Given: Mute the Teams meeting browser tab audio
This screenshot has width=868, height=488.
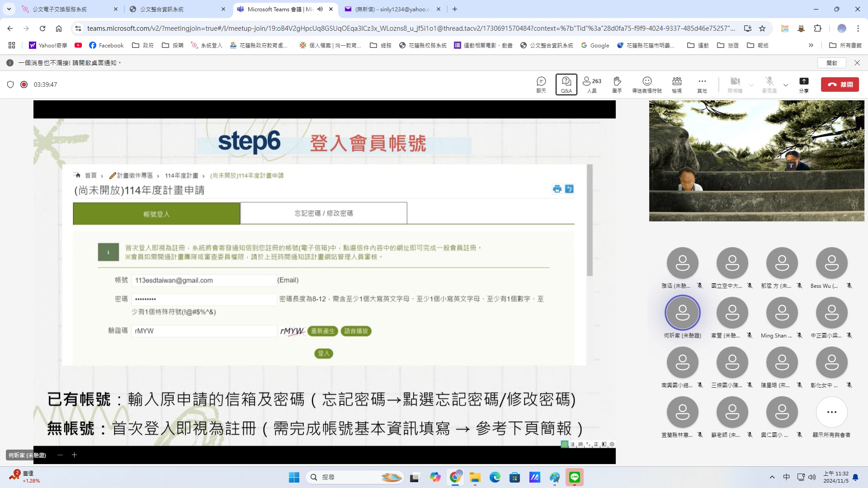Looking at the screenshot, I should click(320, 9).
